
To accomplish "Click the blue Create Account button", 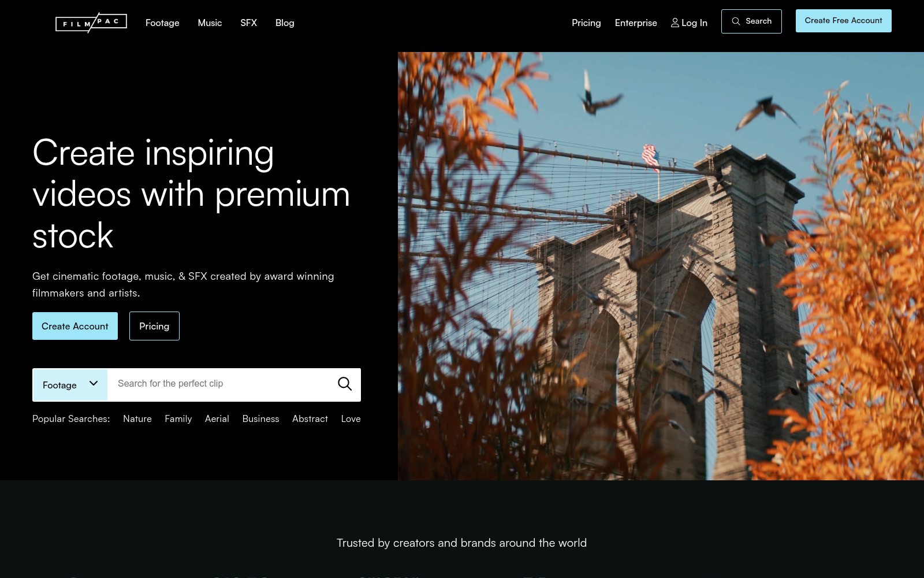I will pyautogui.click(x=75, y=326).
